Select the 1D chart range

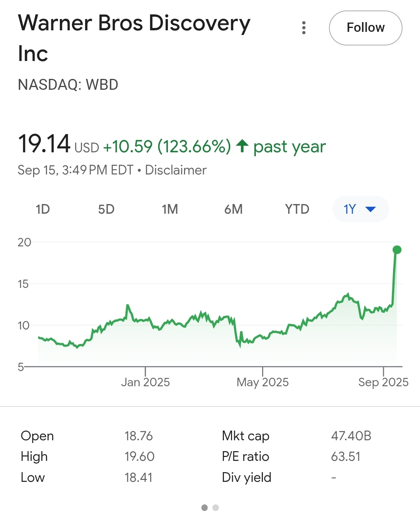tap(43, 209)
